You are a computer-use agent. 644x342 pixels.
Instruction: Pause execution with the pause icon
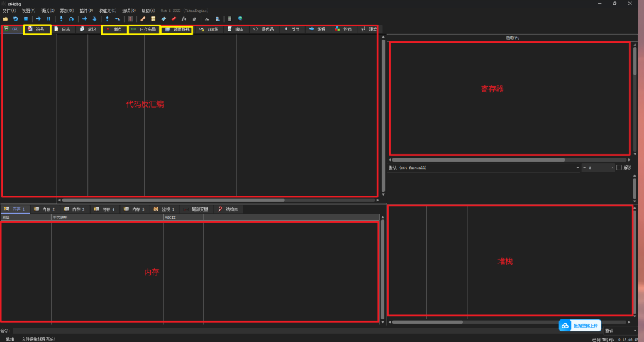coord(48,19)
